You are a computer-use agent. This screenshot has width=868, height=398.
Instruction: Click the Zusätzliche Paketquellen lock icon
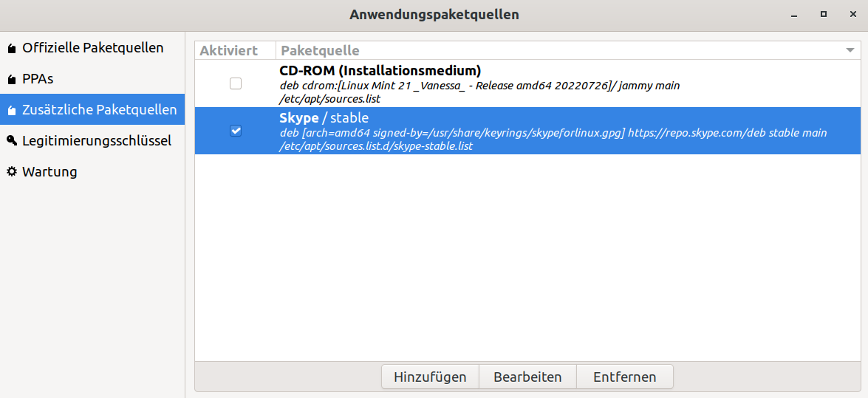click(11, 111)
